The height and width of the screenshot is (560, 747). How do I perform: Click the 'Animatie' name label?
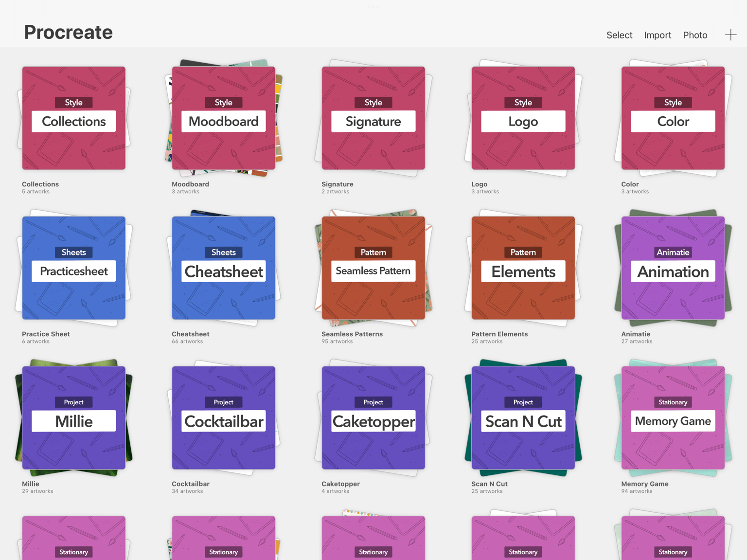636,334
